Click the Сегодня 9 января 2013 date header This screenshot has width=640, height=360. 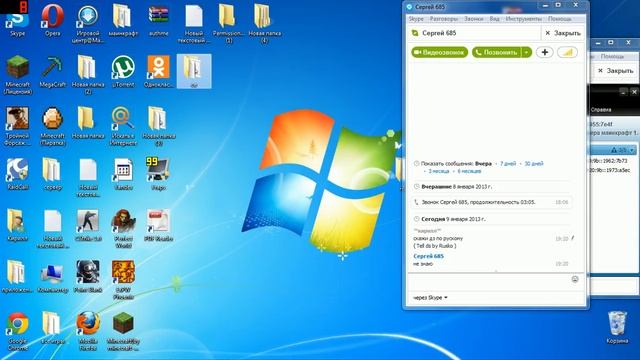pos(453,219)
